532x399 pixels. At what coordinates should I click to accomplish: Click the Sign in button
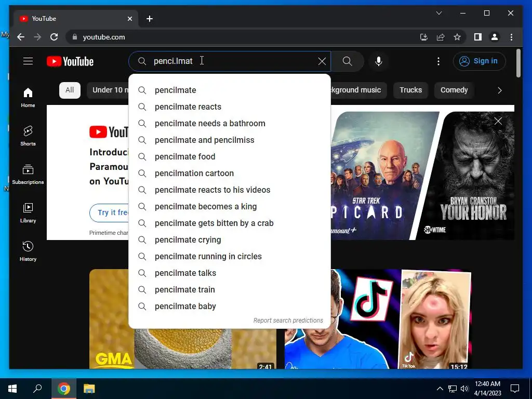coord(479,61)
